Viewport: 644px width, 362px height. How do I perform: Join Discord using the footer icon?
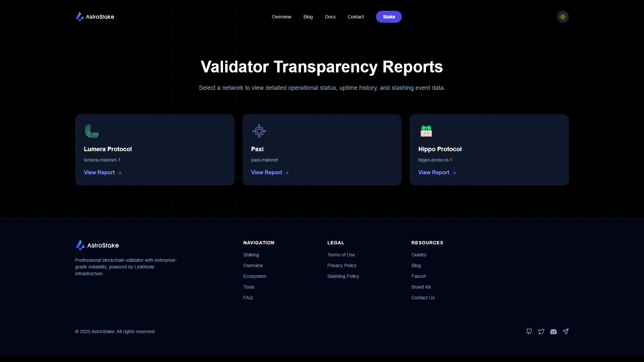click(553, 331)
